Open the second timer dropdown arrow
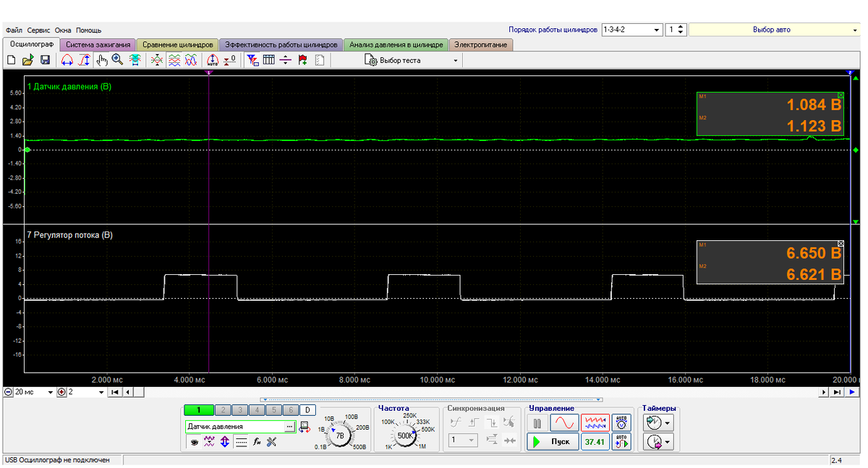 668,442
